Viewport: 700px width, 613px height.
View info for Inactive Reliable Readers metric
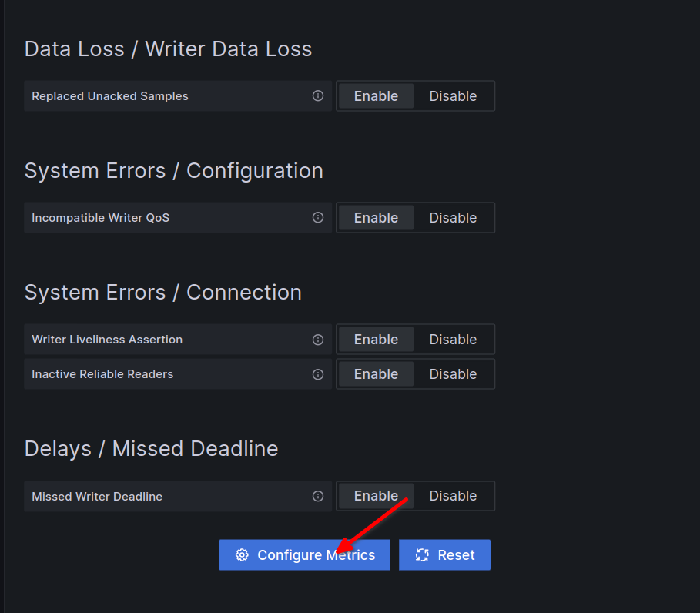point(317,374)
